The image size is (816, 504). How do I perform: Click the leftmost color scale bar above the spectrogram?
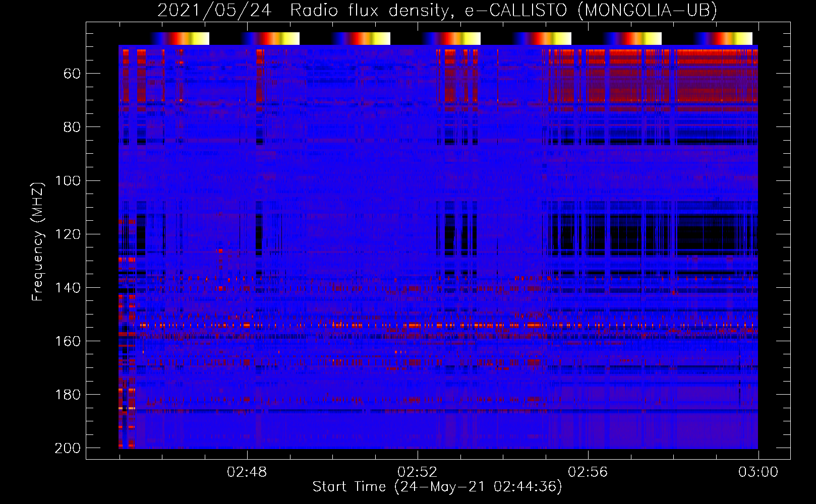click(x=180, y=39)
